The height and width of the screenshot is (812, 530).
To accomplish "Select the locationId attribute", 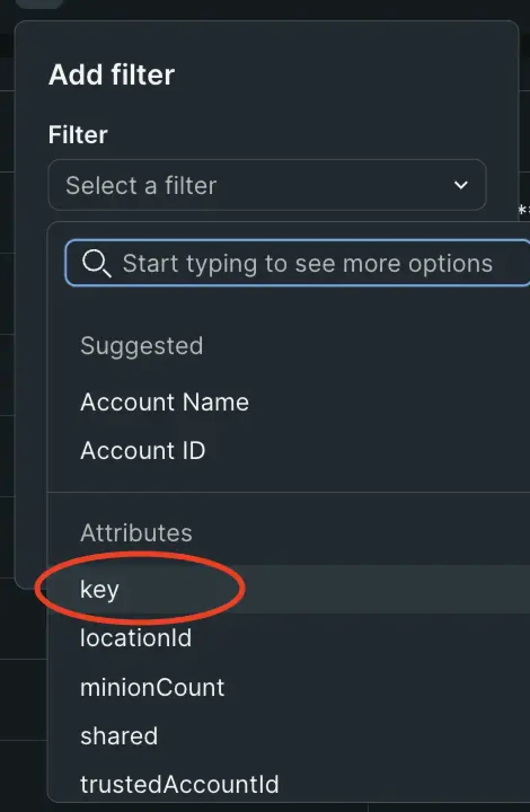I will point(136,638).
